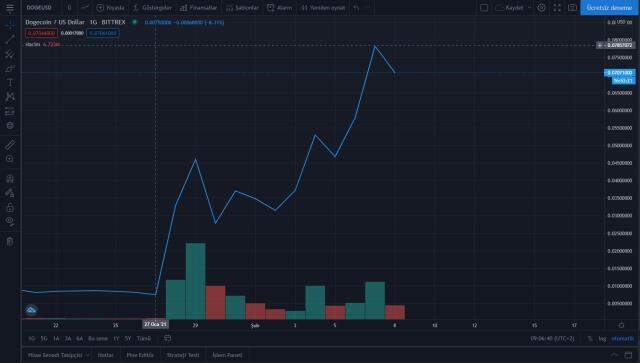
Task: Select the text annotation tool
Action: (10, 82)
